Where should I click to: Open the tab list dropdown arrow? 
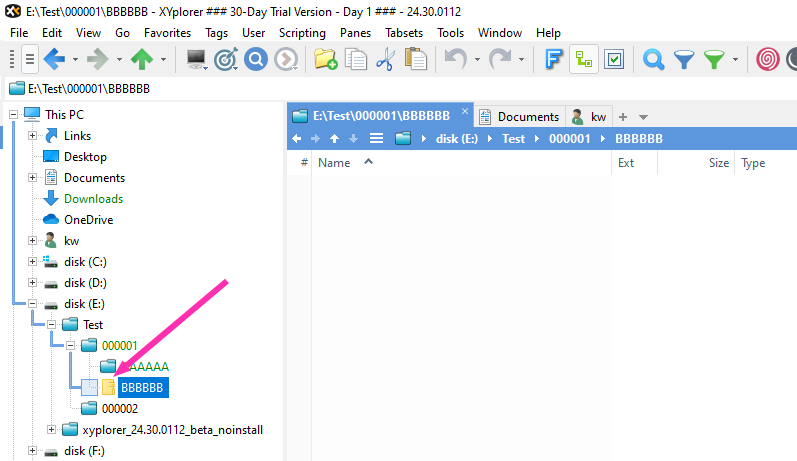click(x=643, y=117)
